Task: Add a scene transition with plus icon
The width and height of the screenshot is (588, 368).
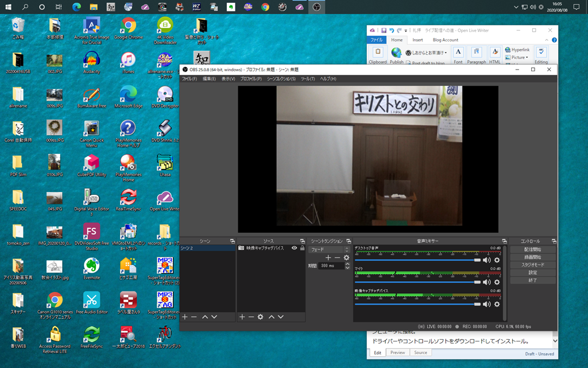Action: pos(328,258)
